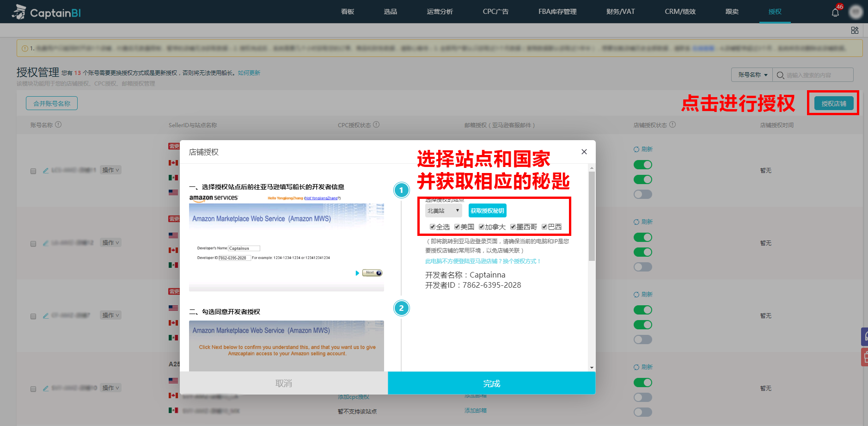The height and width of the screenshot is (426, 868).
Task: Click the 授权 tab
Action: click(775, 12)
